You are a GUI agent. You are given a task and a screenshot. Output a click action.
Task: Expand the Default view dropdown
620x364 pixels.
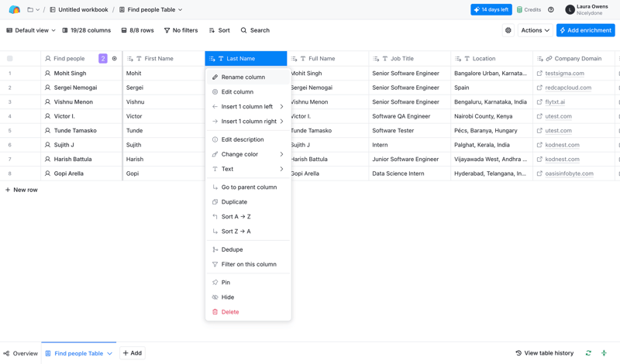point(31,30)
